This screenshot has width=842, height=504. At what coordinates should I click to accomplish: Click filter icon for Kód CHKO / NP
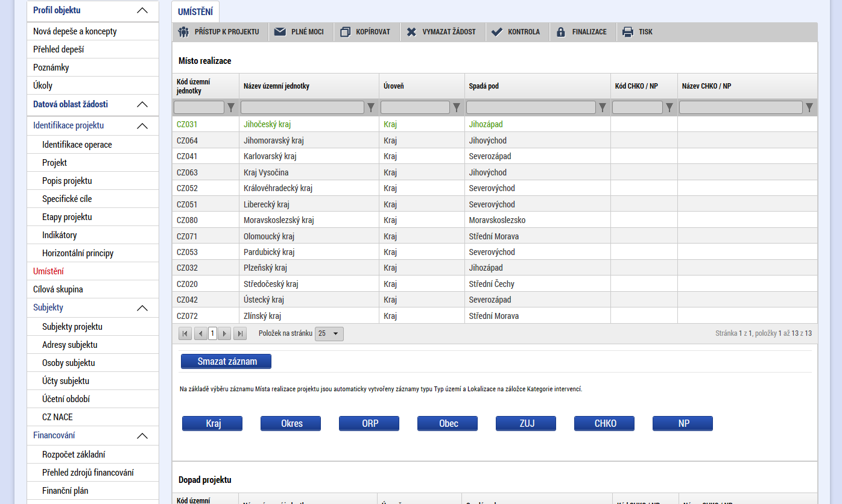[x=669, y=107]
